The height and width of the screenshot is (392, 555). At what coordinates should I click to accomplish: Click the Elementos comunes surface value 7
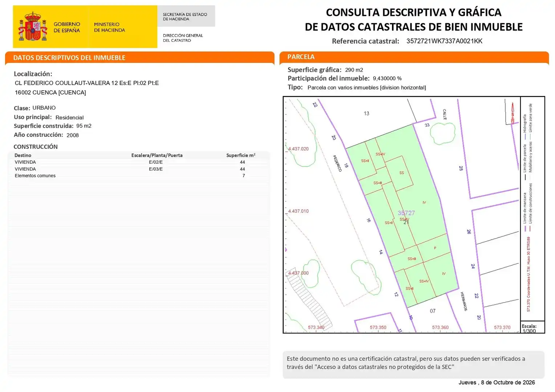pos(244,176)
